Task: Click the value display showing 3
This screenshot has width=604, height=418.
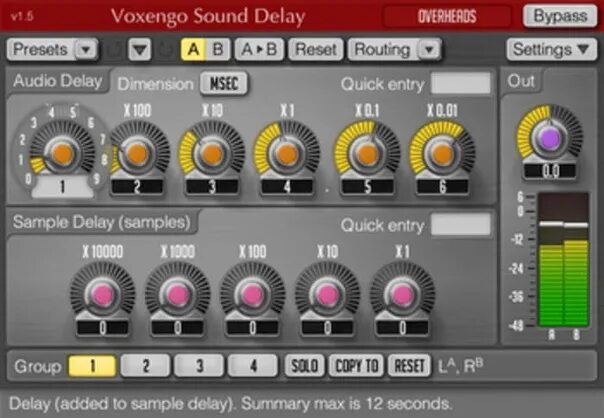Action: click(212, 187)
